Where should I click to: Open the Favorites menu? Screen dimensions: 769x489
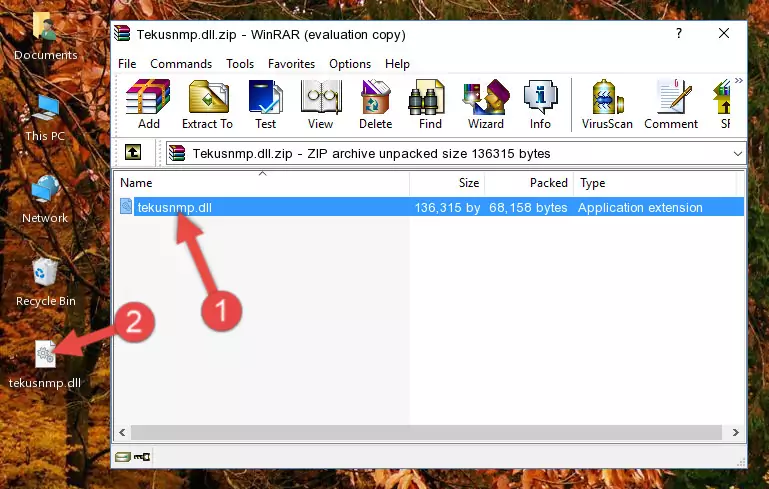click(291, 64)
